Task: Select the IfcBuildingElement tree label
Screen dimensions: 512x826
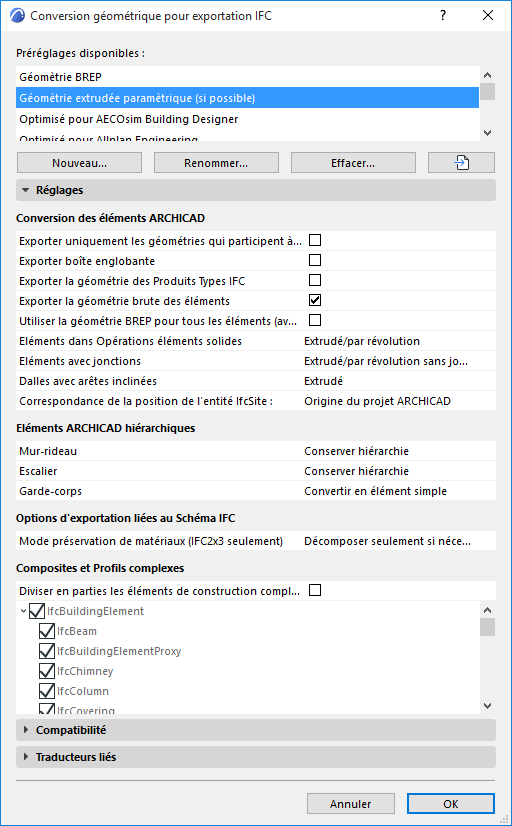Action: click(95, 611)
